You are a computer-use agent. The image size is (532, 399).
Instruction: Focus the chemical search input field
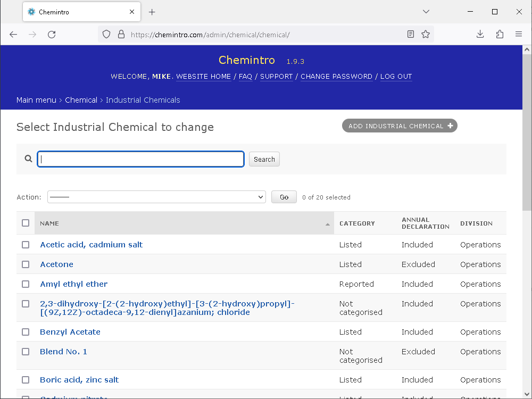pos(140,159)
